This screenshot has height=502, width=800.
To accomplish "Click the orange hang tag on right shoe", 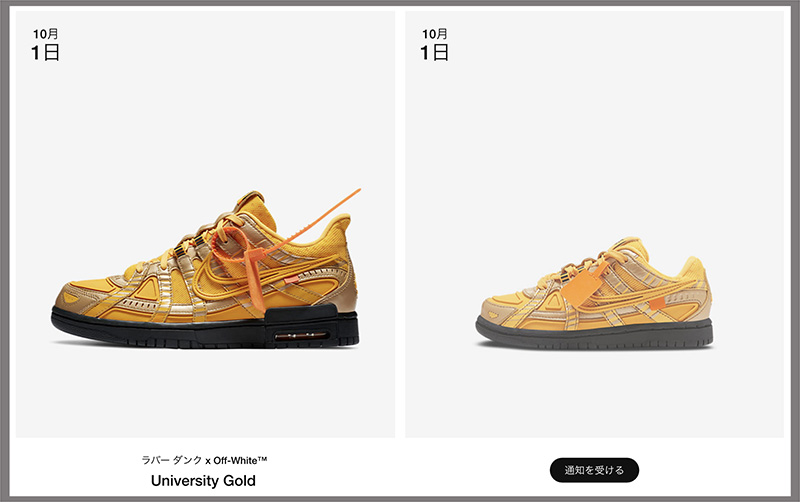I will [582, 287].
